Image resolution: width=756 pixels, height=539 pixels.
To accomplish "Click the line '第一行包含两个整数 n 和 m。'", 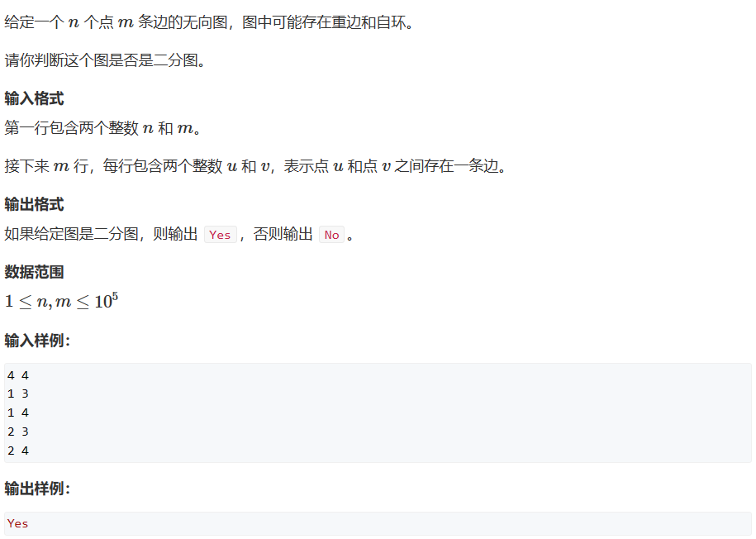I will [102, 128].
